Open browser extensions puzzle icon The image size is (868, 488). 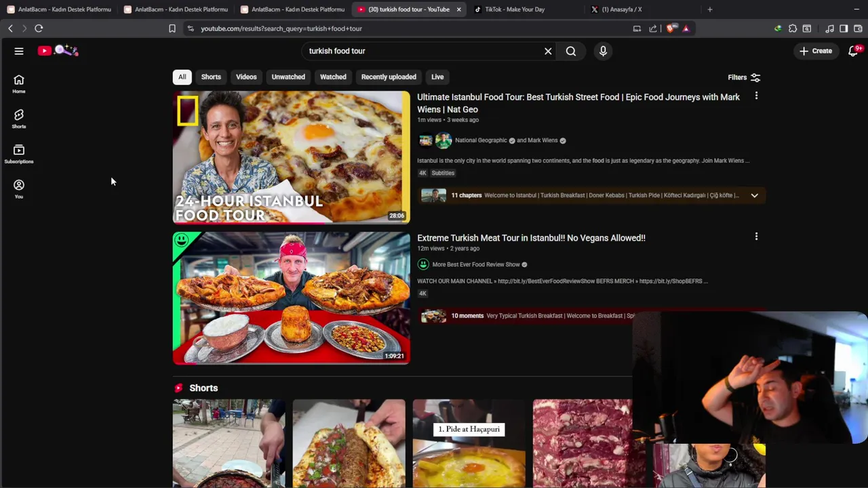click(x=792, y=28)
